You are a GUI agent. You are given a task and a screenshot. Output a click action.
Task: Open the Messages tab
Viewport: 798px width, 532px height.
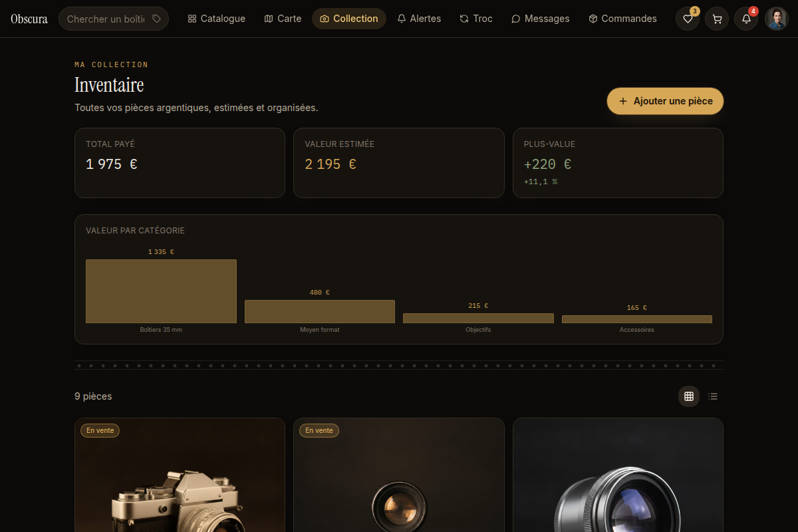(x=540, y=19)
